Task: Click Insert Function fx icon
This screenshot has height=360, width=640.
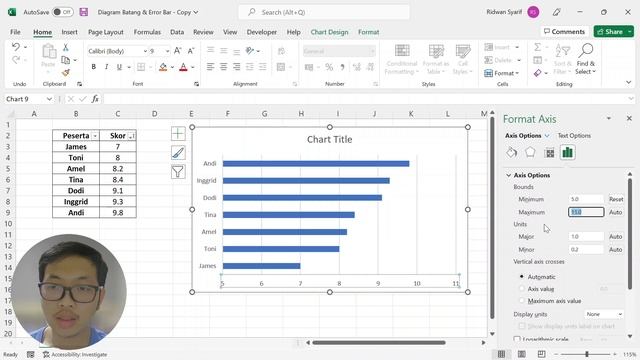Action: pyautogui.click(x=95, y=99)
